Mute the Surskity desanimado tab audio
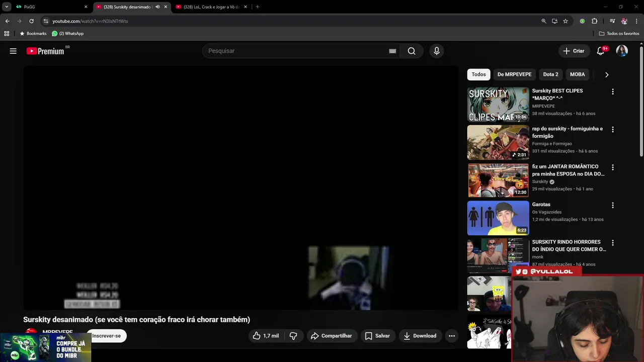 coord(157,7)
